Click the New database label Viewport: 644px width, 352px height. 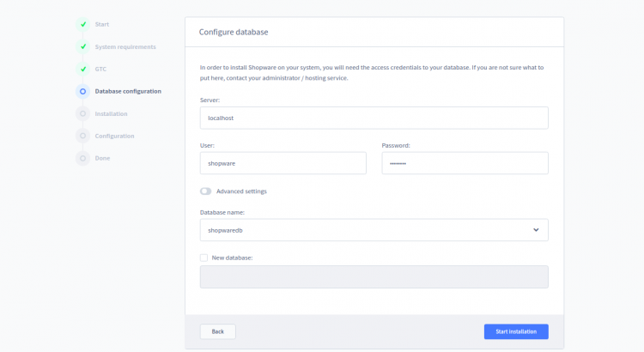click(x=232, y=258)
